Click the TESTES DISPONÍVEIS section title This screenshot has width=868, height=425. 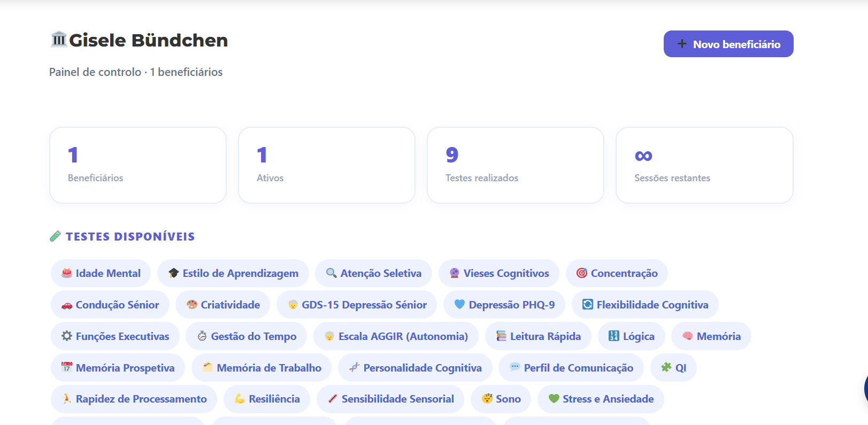tap(130, 237)
